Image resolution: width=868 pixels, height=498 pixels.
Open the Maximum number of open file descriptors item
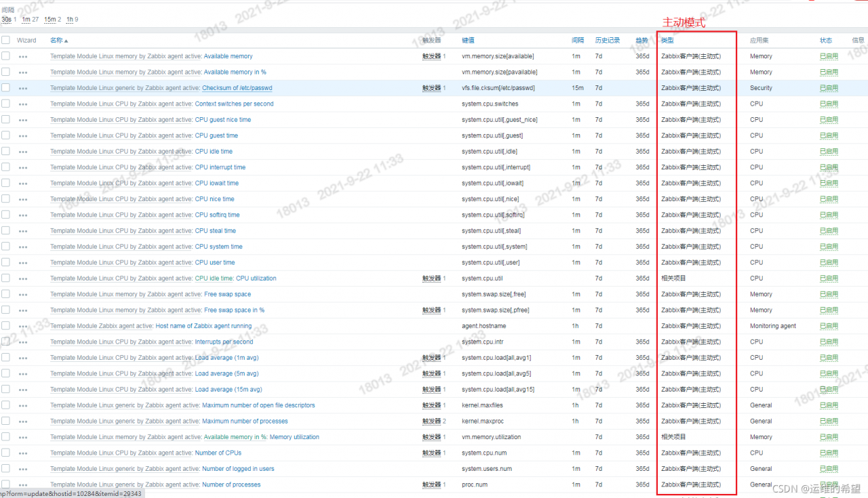(x=258, y=405)
